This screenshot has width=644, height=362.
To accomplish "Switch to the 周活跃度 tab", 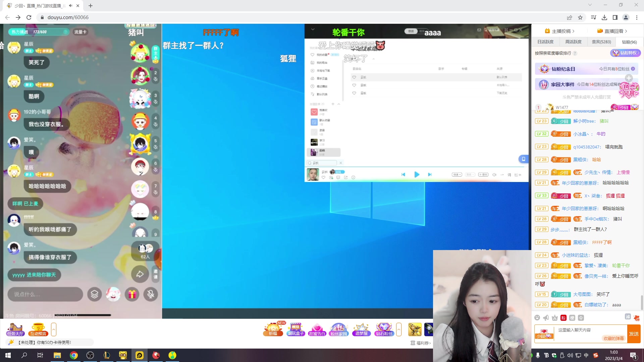I will (x=573, y=42).
